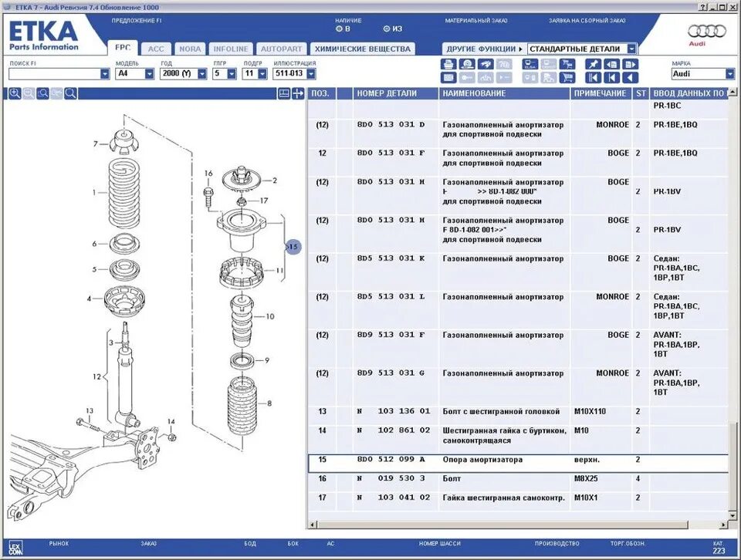Select part number 8D9 513 031 G
The image size is (741, 560).
pos(391,373)
